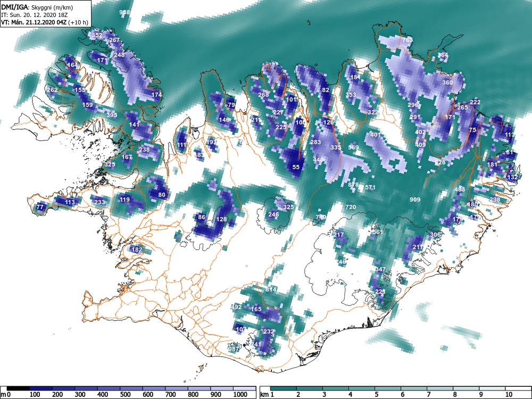This screenshot has width=532, height=399.
Task: Click the 347 visibility value
Action: coord(380,269)
